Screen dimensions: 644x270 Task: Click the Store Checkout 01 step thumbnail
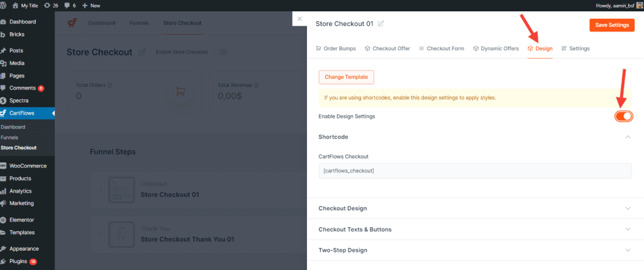click(121, 190)
